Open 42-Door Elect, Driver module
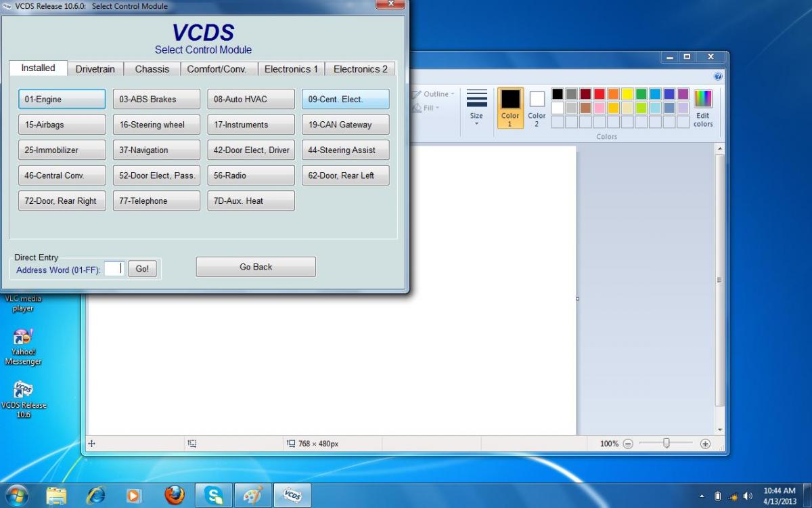 pyautogui.click(x=251, y=150)
